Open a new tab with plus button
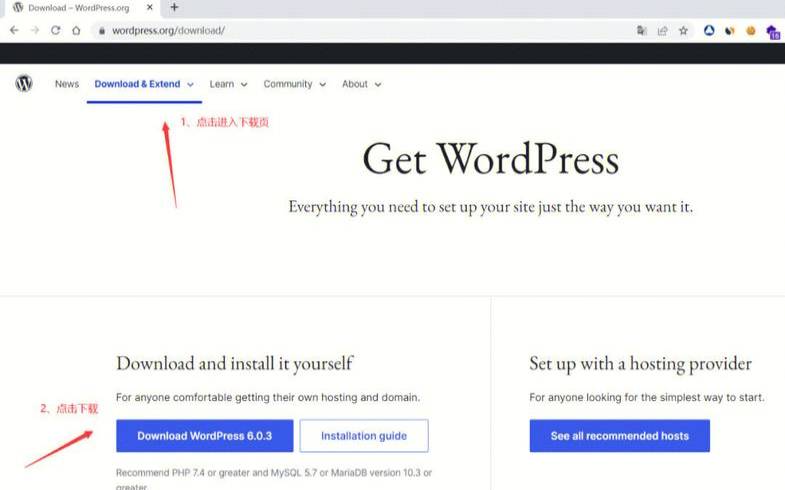This screenshot has height=490, width=785. (174, 8)
